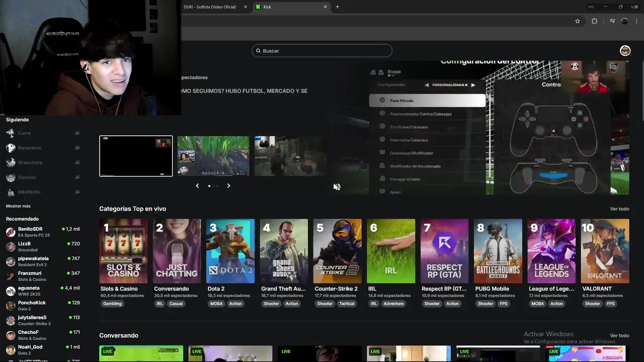Click Santutu offline status icon

coord(77,177)
